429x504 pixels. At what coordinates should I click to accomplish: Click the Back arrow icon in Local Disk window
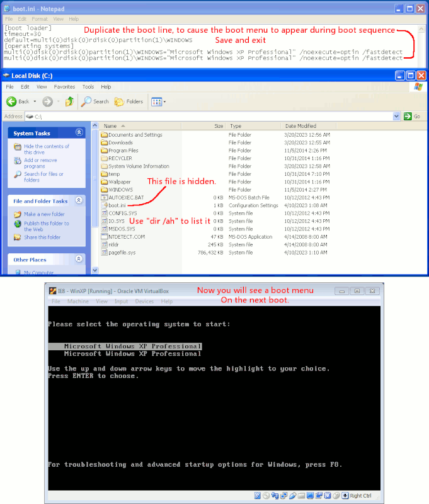coord(11,101)
